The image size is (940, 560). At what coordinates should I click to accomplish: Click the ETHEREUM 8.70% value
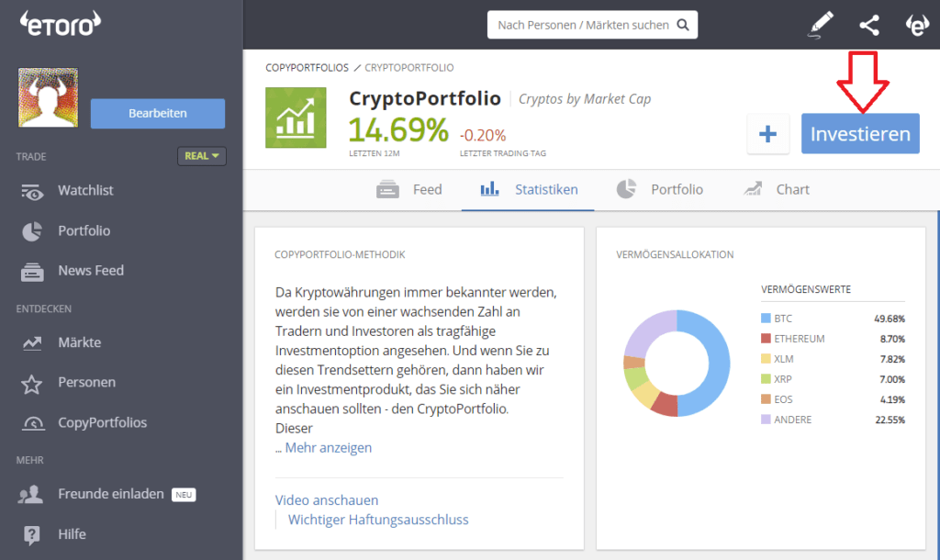(x=892, y=340)
